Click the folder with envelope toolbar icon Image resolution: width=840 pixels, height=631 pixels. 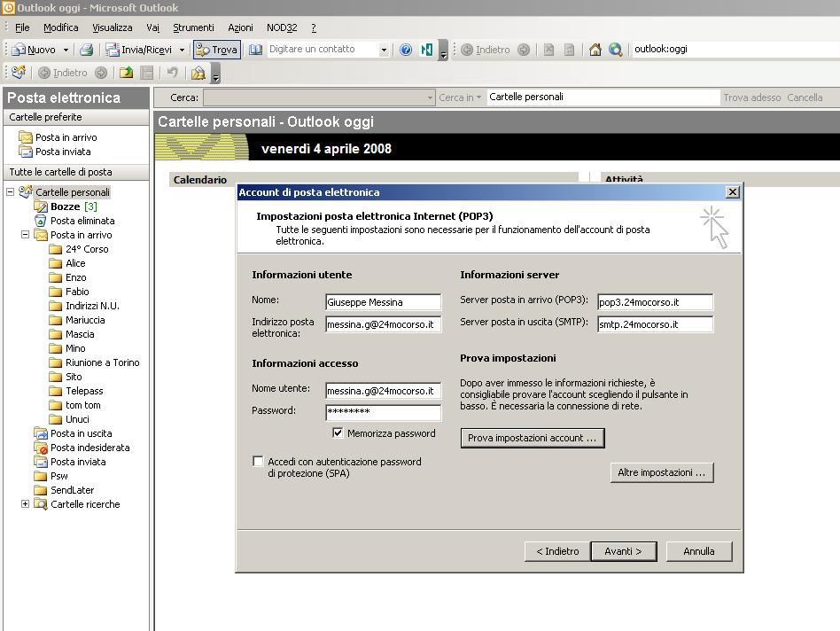tap(198, 73)
